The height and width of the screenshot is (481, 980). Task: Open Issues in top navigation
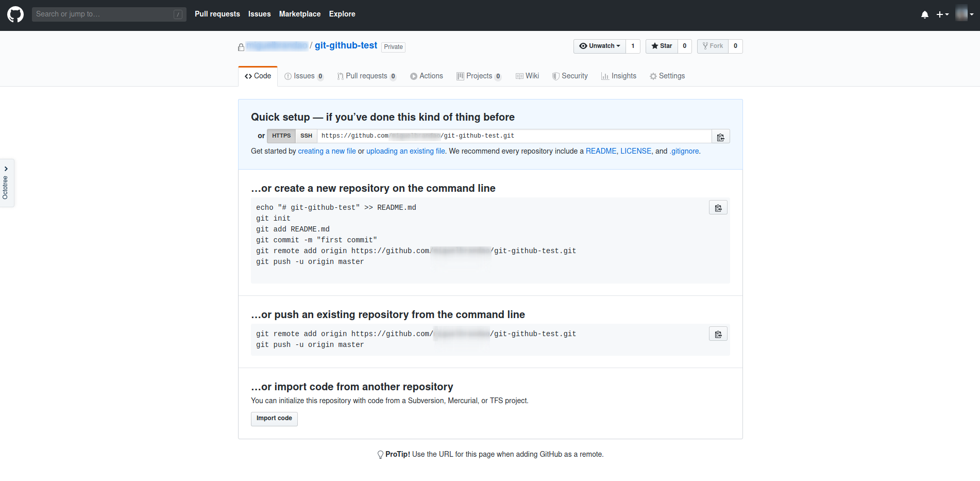(x=259, y=14)
